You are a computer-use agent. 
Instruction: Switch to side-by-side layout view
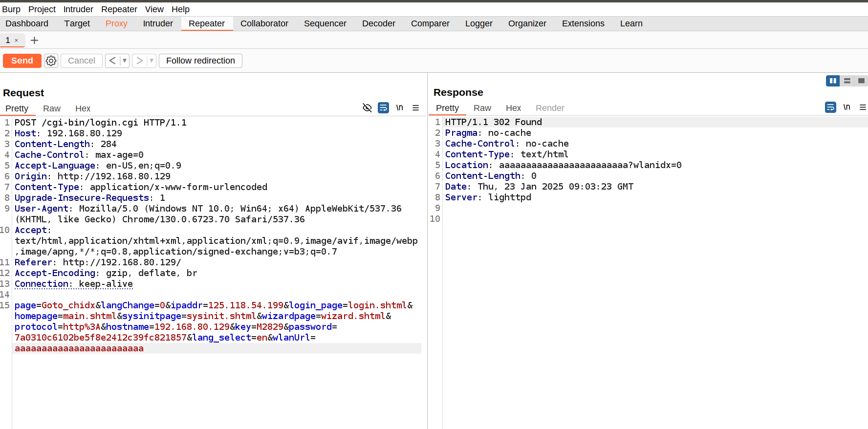tap(833, 81)
